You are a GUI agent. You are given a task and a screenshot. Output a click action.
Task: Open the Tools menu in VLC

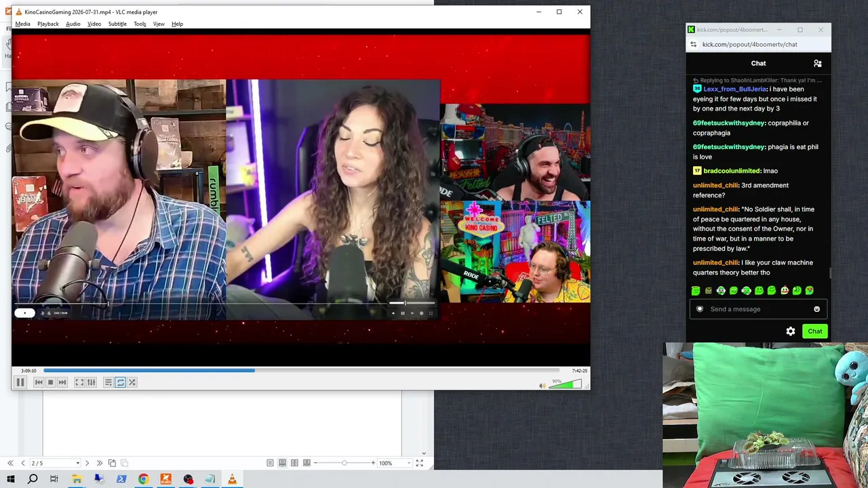(x=140, y=24)
